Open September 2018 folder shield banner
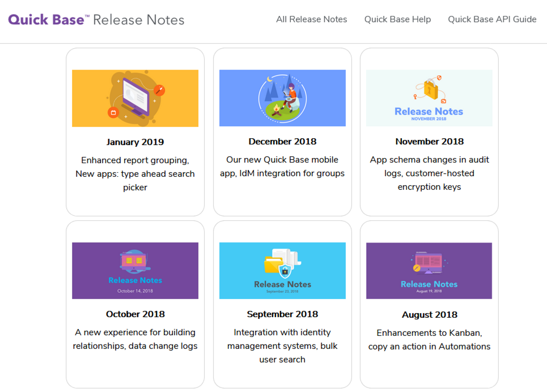Image resolution: width=547 pixels, height=392 pixels. click(283, 271)
